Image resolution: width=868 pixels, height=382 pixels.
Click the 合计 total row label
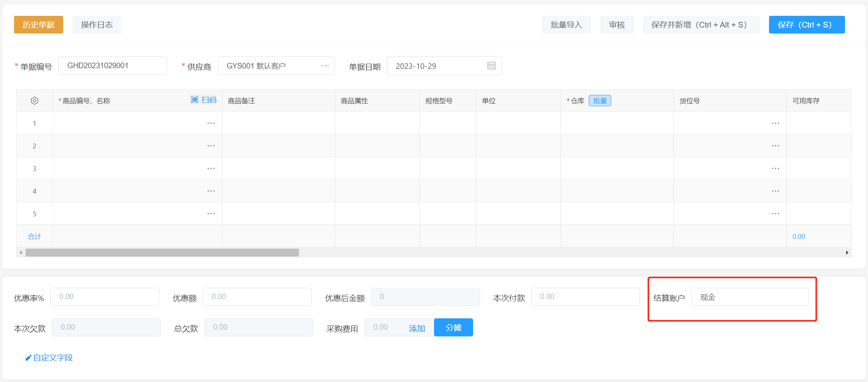click(x=34, y=237)
